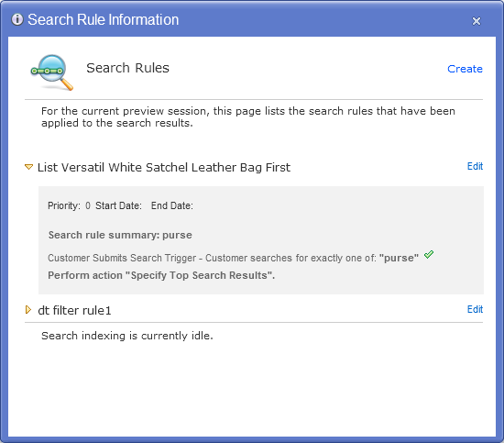Click the Search Rules magnifier icon
The width and height of the screenshot is (504, 443).
click(x=51, y=72)
